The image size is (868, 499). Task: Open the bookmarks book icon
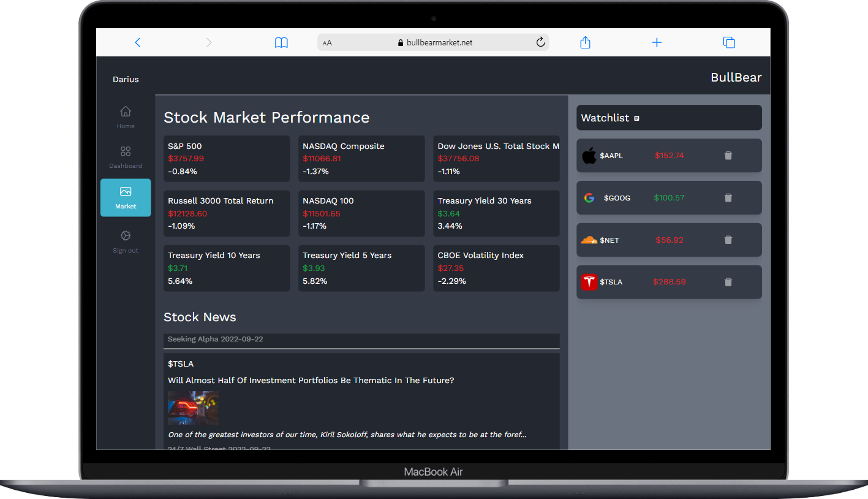[x=281, y=42]
